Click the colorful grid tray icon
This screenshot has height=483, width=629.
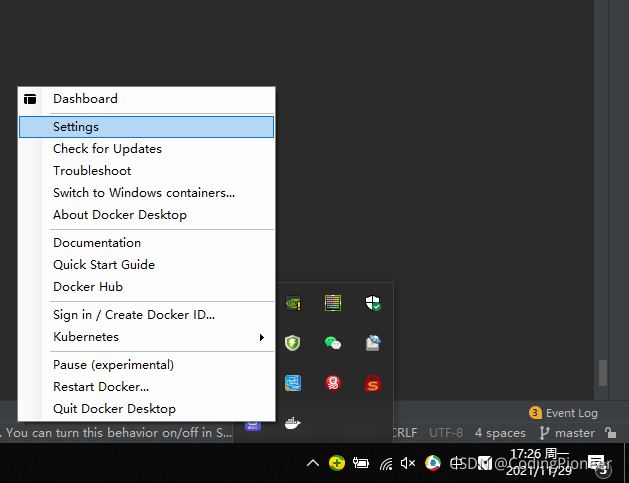point(333,303)
